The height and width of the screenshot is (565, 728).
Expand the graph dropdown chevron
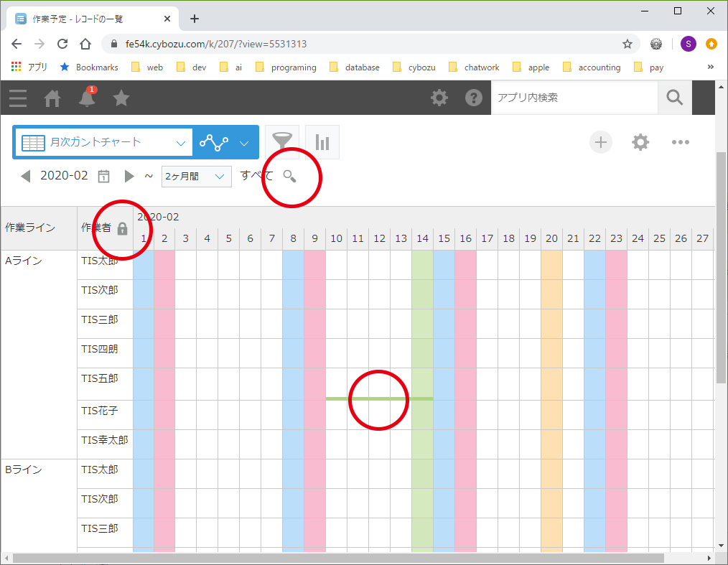pyautogui.click(x=244, y=143)
